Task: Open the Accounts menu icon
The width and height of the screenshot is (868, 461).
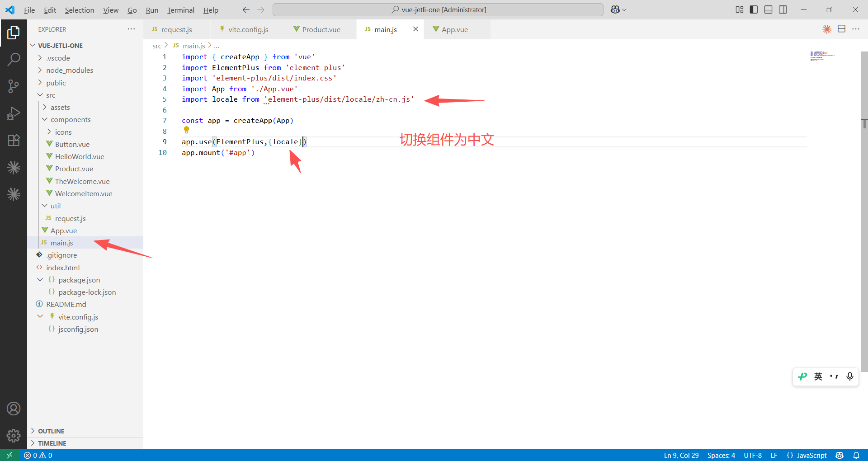Action: click(x=14, y=409)
